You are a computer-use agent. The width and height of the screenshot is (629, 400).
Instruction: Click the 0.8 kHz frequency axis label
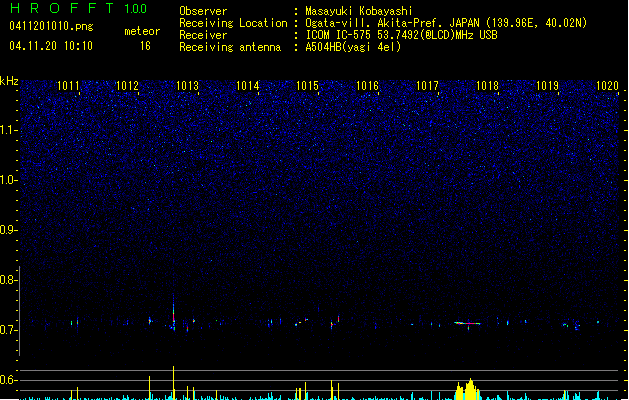click(8, 280)
